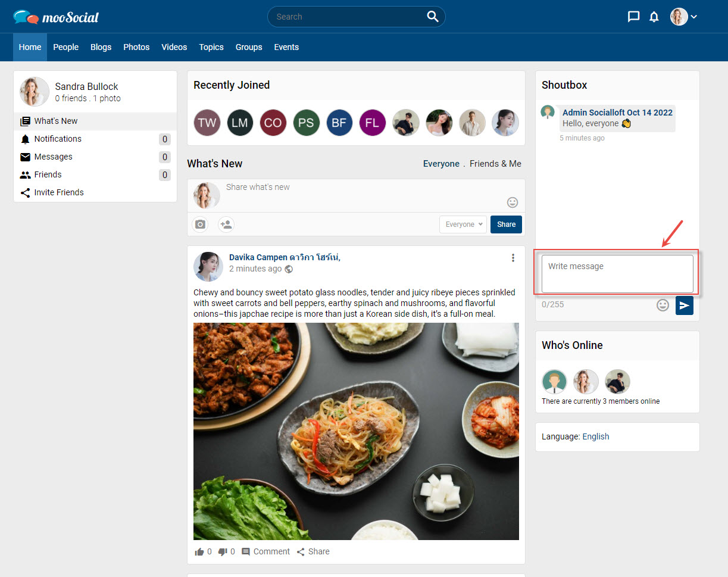Viewport: 728px width, 577px height.
Task: Click Invite Friends in the sidebar
Action: click(95, 192)
